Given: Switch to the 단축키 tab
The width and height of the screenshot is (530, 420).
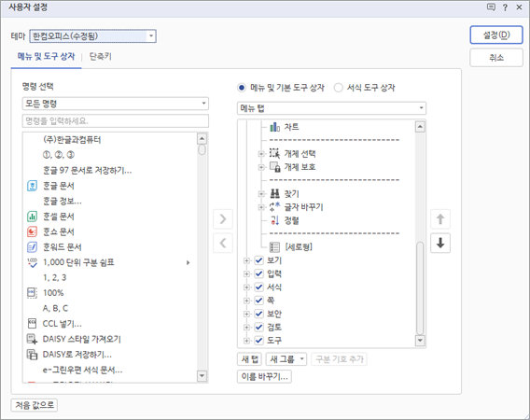Looking at the screenshot, I should [x=101, y=57].
